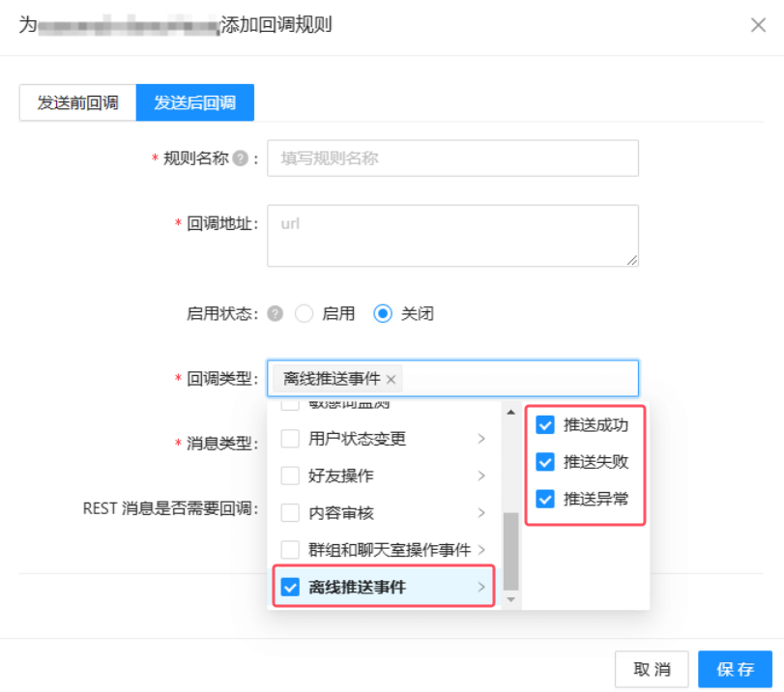
Task: Uncheck the 推送异常 checkbox
Action: (545, 499)
